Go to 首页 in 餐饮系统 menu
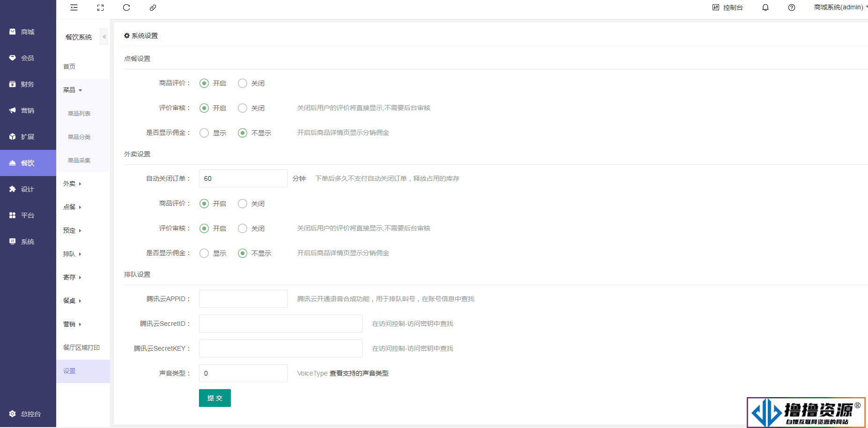 [x=83, y=66]
